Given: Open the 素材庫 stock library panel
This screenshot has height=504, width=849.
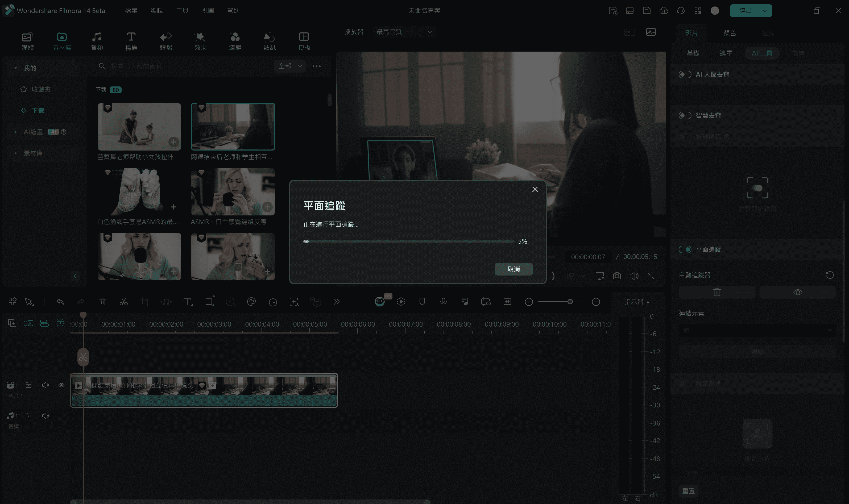Looking at the screenshot, I should click(62, 41).
